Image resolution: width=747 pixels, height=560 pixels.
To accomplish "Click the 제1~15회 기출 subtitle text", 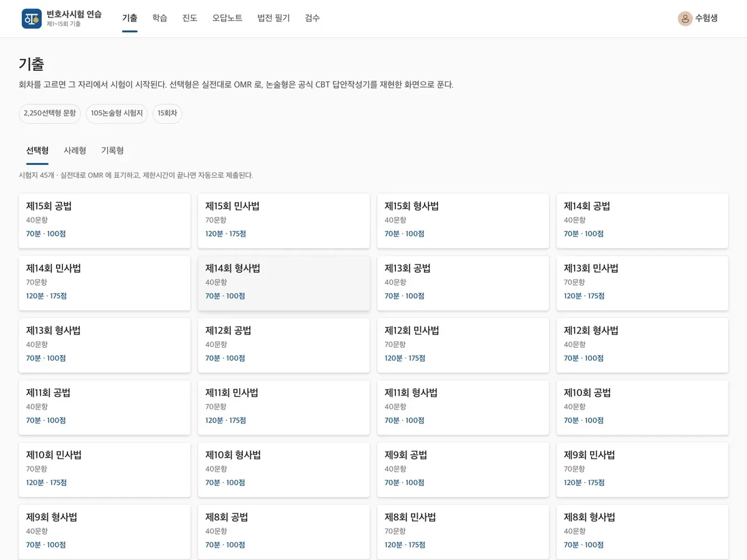I will click(63, 24).
